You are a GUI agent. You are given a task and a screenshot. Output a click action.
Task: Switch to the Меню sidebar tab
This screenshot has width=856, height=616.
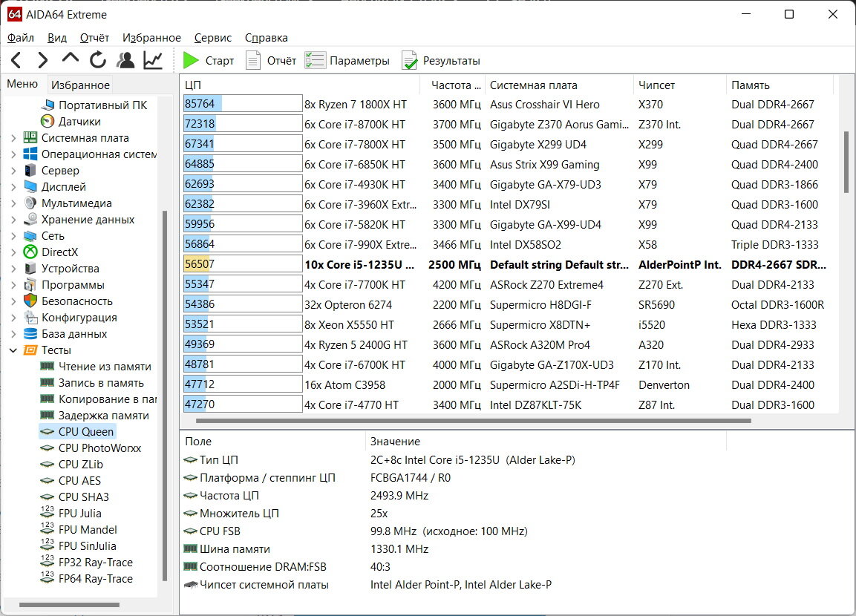coord(22,84)
